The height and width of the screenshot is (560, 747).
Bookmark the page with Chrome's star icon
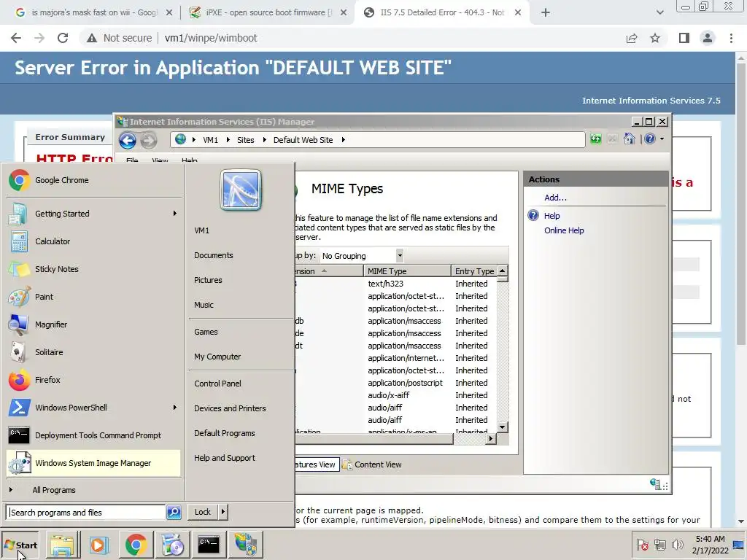(x=655, y=38)
